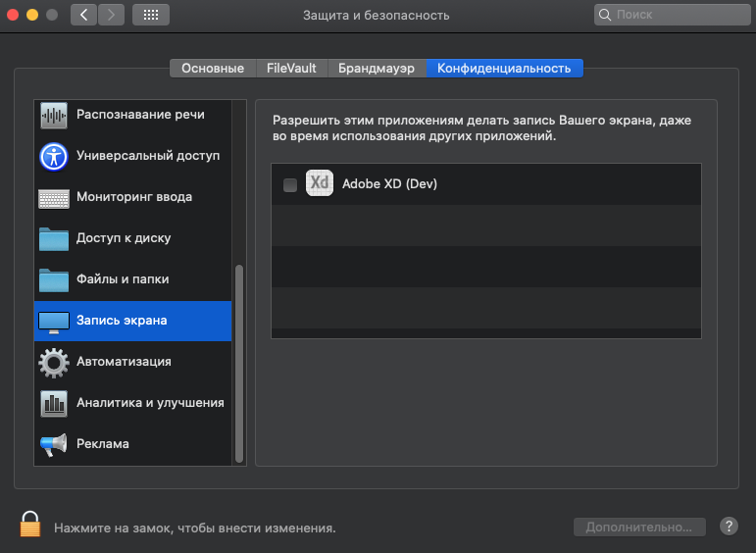The height and width of the screenshot is (553, 756).
Task: Click the privacy list scrollbar
Action: 238,363
